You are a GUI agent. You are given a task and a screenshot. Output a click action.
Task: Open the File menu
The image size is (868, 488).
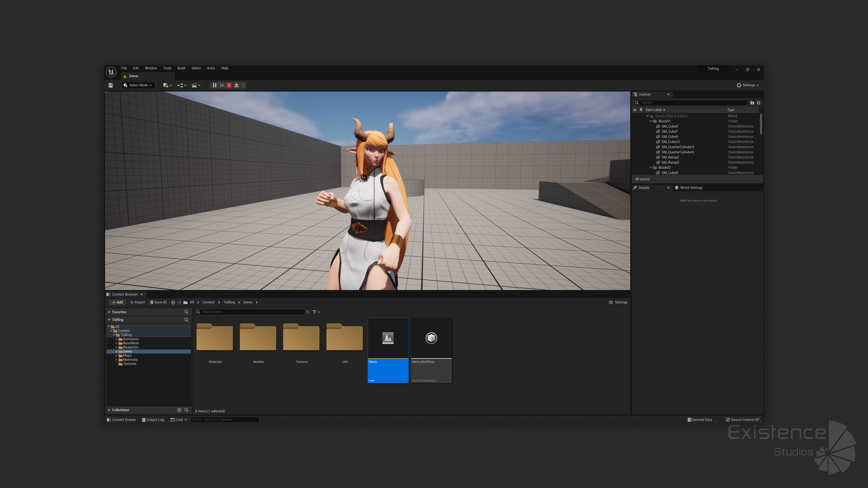point(124,68)
